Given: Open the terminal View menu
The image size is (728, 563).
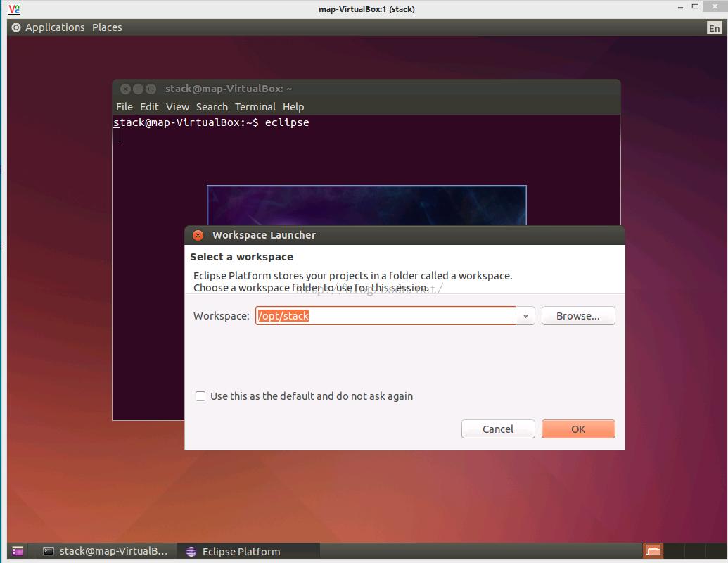Looking at the screenshot, I should pos(177,107).
